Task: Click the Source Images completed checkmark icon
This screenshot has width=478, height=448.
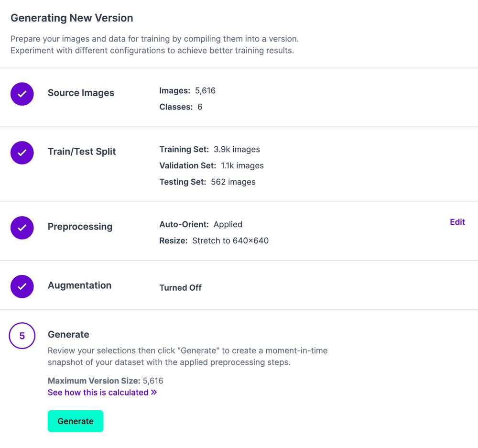Action: tap(22, 94)
